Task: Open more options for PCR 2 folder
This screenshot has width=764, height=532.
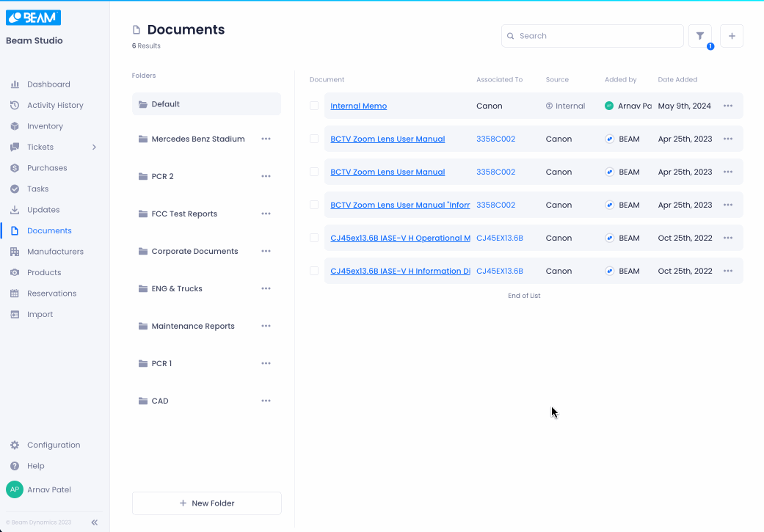Action: [x=266, y=176]
